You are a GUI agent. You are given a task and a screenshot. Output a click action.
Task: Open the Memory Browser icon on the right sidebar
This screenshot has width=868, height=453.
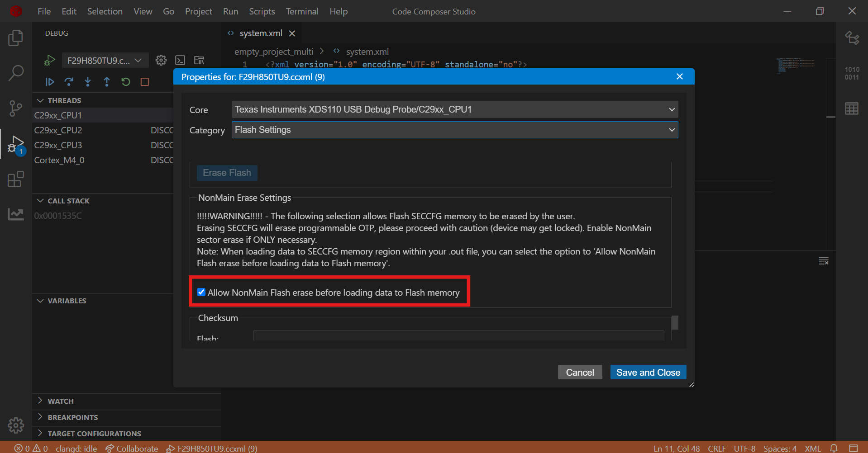(x=851, y=73)
